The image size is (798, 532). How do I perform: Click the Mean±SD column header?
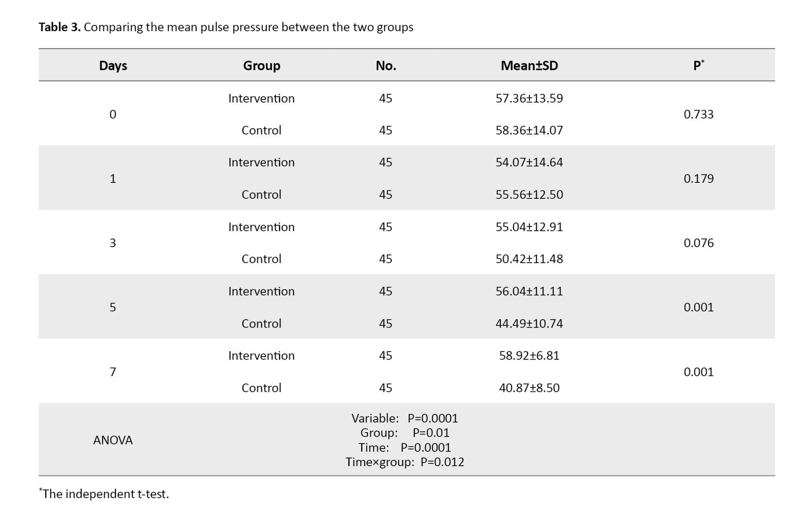point(529,65)
